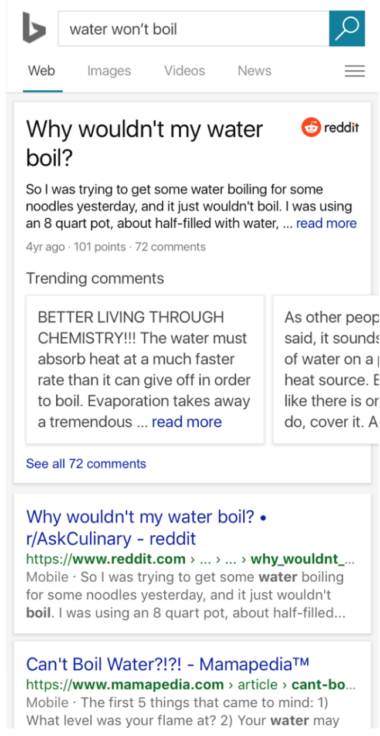Open 'Why wouldn't my water boil?' headline
The width and height of the screenshot is (380, 736).
(x=144, y=143)
